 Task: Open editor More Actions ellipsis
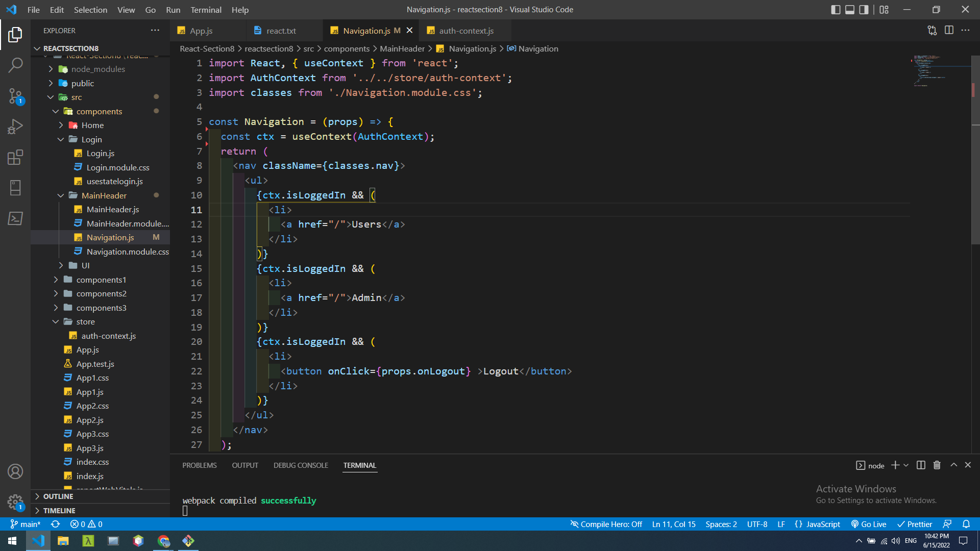(x=965, y=31)
